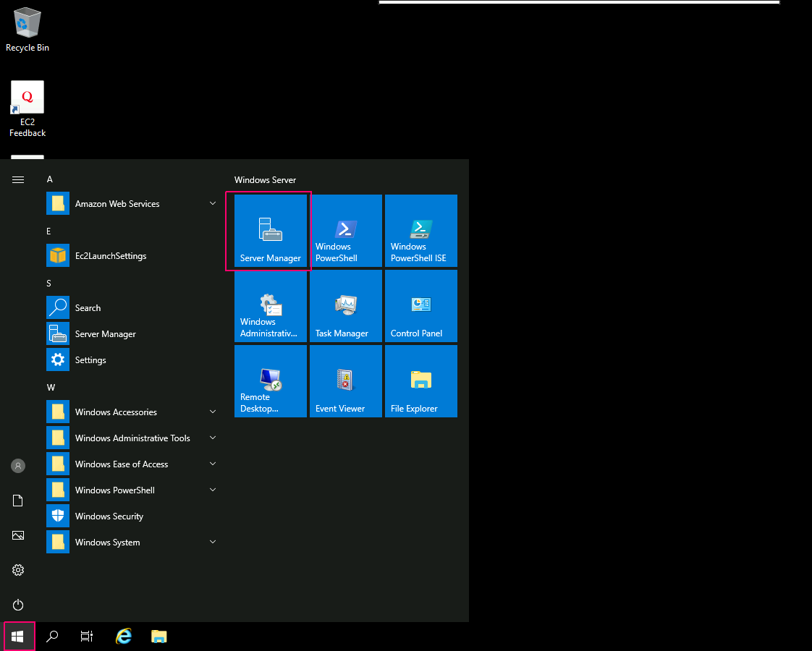The width and height of the screenshot is (812, 651).
Task: Open the Amazon Web Services folder entry
Action: 132,204
